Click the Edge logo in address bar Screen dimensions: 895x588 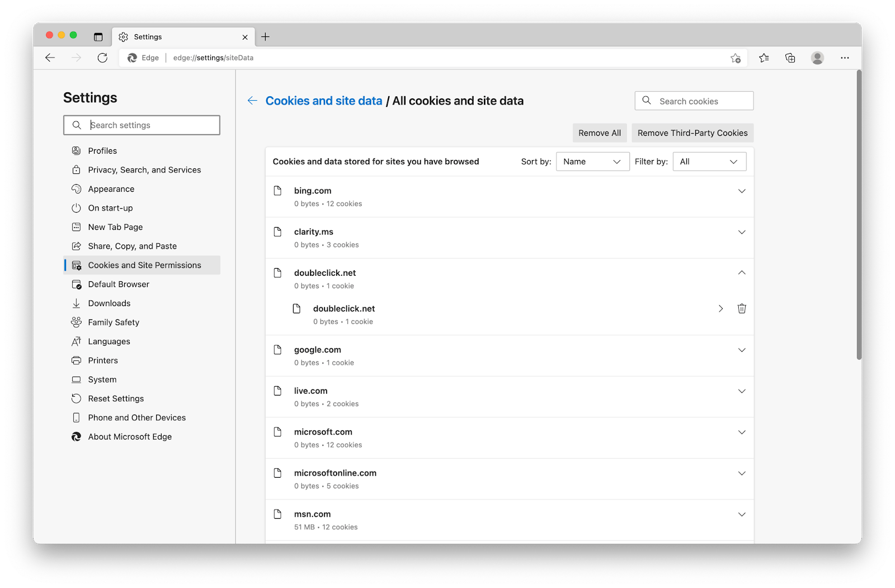coord(132,58)
